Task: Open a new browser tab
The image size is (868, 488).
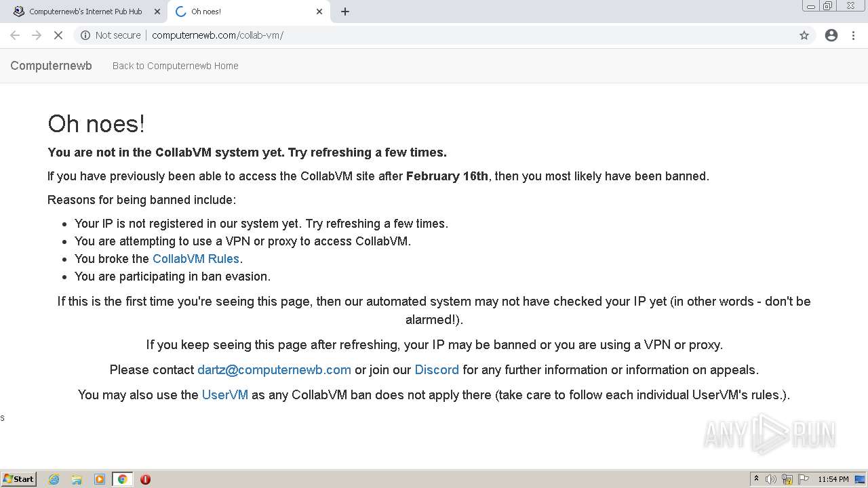Action: 345,12
